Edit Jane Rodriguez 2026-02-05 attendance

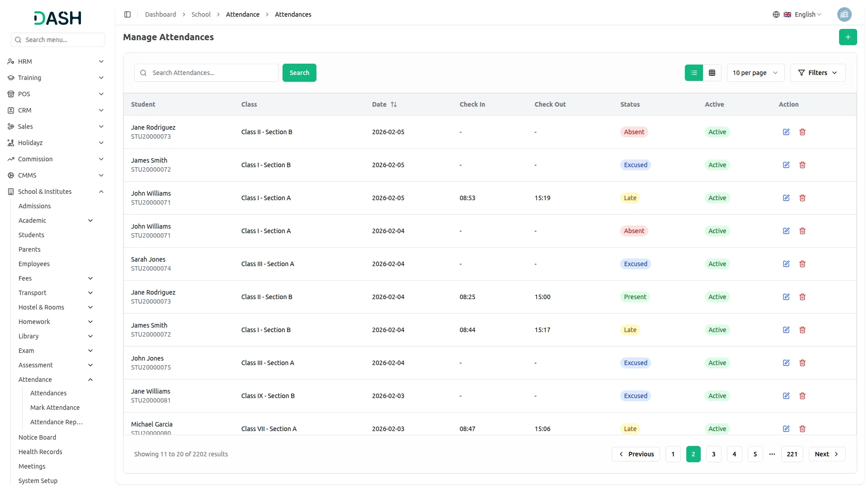(x=786, y=132)
